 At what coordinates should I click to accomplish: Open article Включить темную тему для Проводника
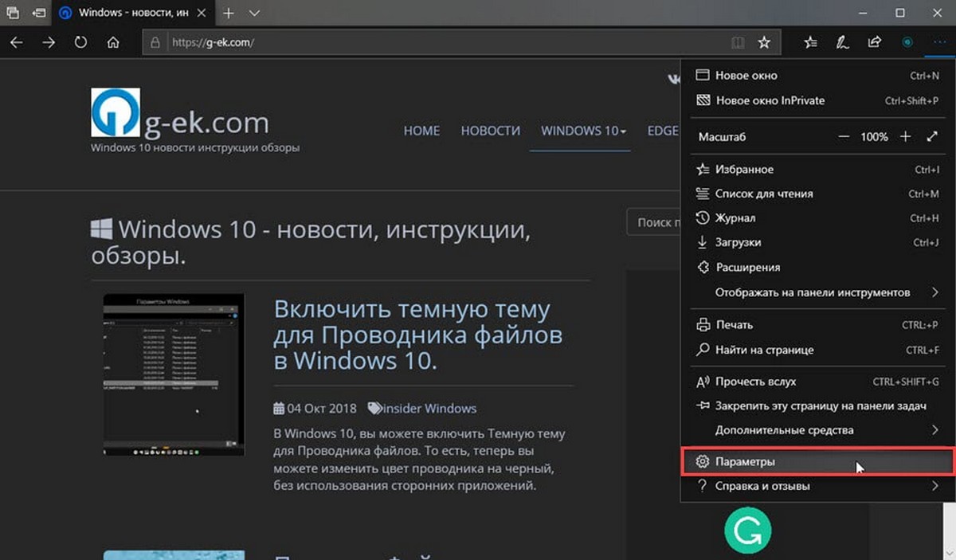point(418,335)
